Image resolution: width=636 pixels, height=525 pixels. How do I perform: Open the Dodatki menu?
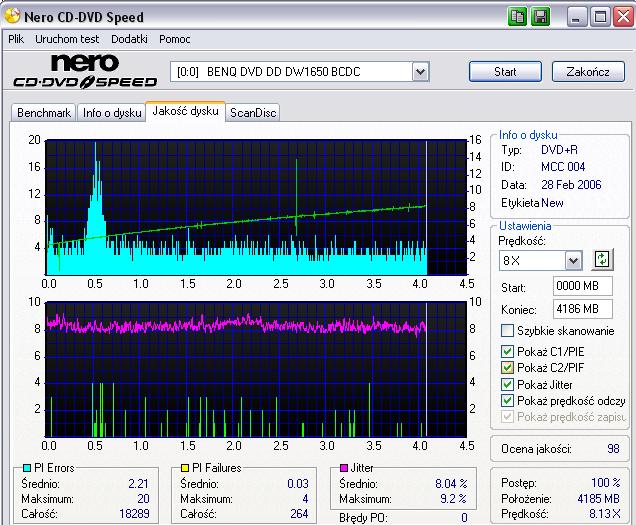click(x=129, y=39)
